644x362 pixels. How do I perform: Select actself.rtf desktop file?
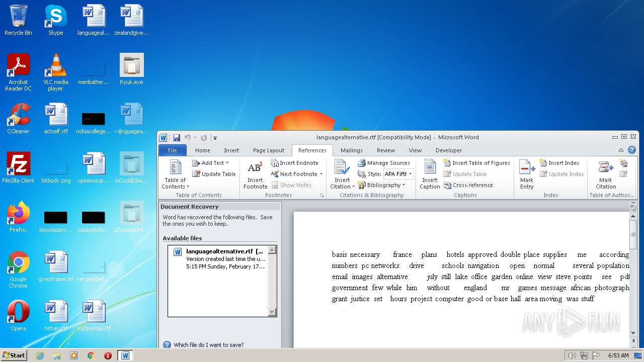55,119
